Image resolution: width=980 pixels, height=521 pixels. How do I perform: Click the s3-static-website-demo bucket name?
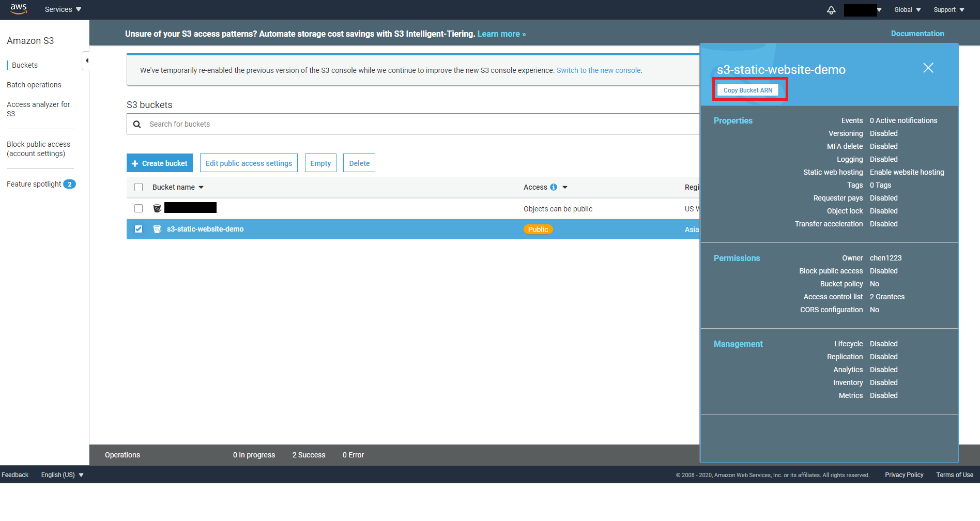(205, 229)
